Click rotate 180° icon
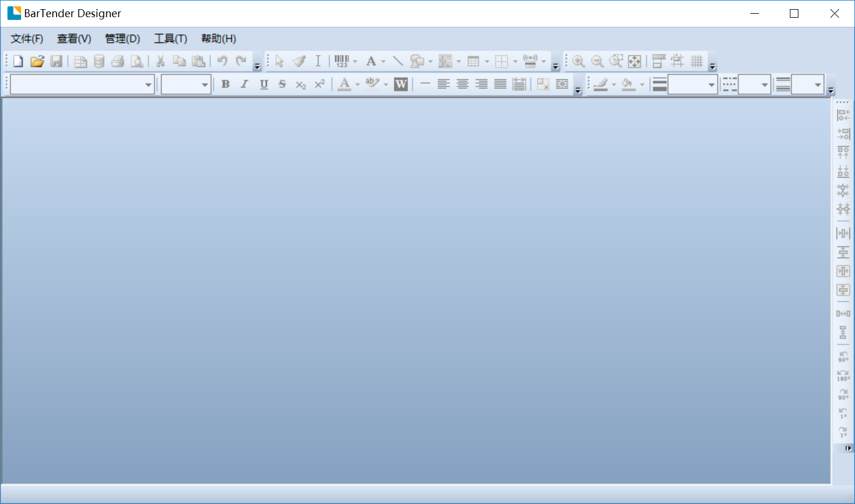This screenshot has height=504, width=855. (843, 375)
